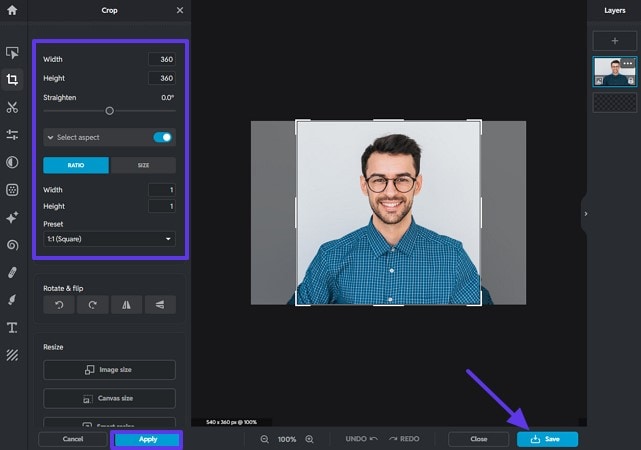641x450 pixels.
Task: Select the Liquify spiral tool
Action: click(12, 245)
